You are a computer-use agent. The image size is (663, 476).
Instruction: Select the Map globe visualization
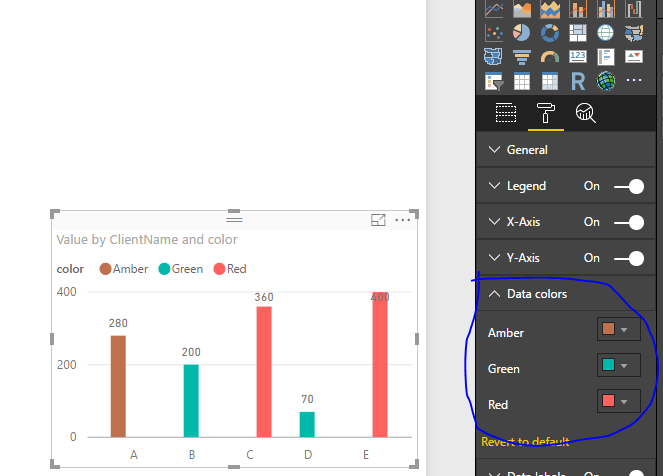(605, 33)
